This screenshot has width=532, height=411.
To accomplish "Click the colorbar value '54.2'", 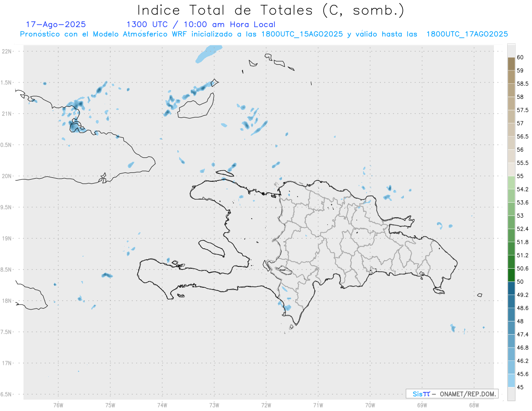I will [x=523, y=189].
